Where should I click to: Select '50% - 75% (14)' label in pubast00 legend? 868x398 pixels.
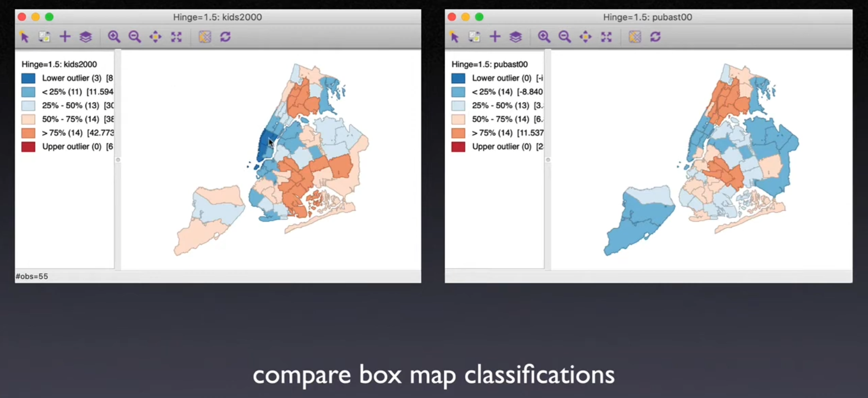(500, 119)
